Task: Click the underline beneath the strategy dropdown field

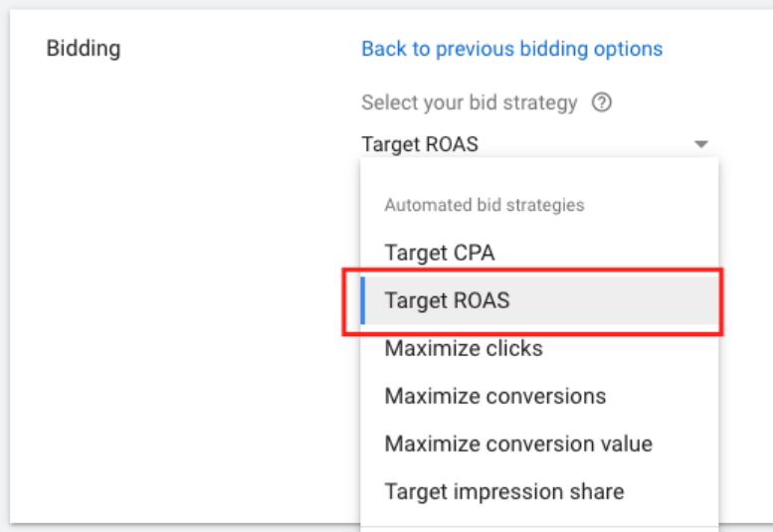Action: (537, 158)
